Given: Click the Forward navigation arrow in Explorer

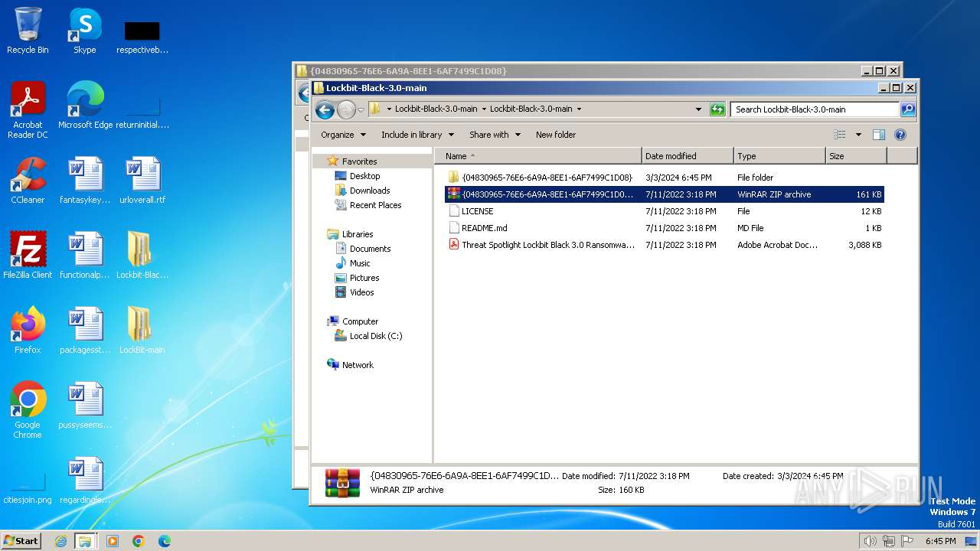Looking at the screenshot, I should point(346,109).
